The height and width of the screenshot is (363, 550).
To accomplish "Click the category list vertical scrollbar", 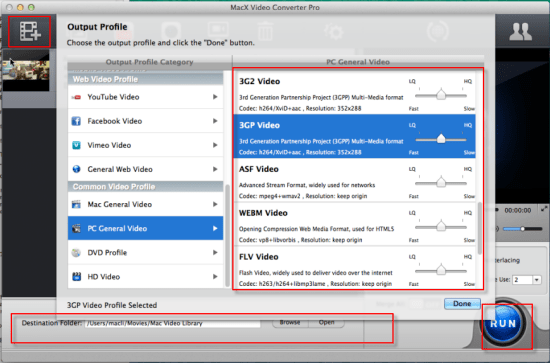I will point(227,235).
